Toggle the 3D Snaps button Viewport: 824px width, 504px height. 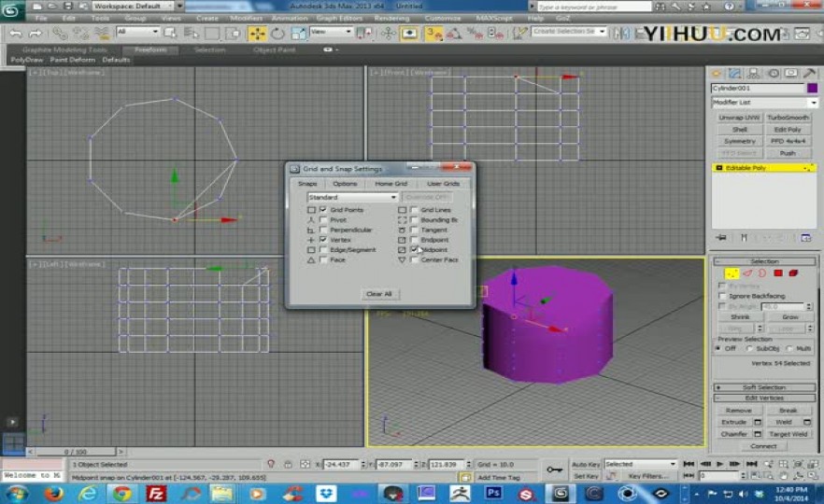433,34
